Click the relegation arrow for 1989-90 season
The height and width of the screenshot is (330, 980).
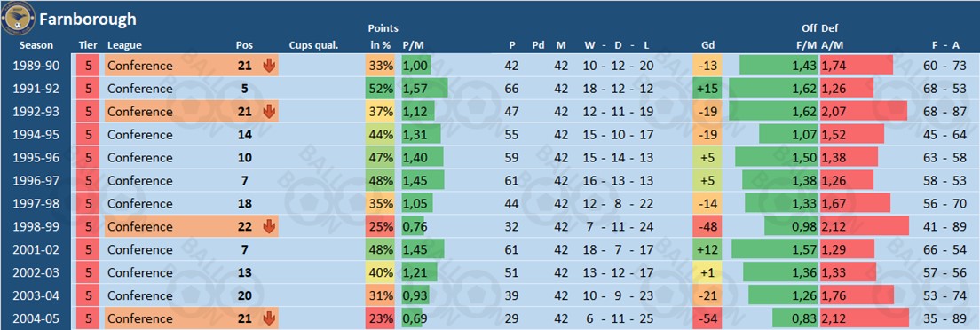coord(269,66)
